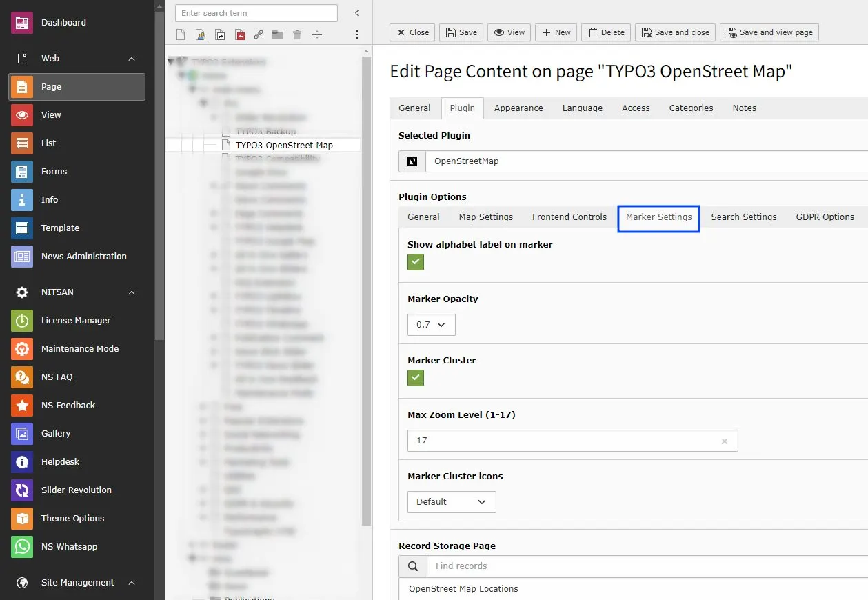Open the page tree kebab options menu
Image resolution: width=868 pixels, height=600 pixels.
point(357,34)
